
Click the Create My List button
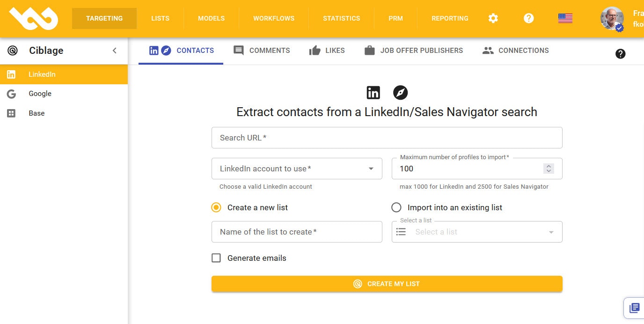click(x=387, y=284)
